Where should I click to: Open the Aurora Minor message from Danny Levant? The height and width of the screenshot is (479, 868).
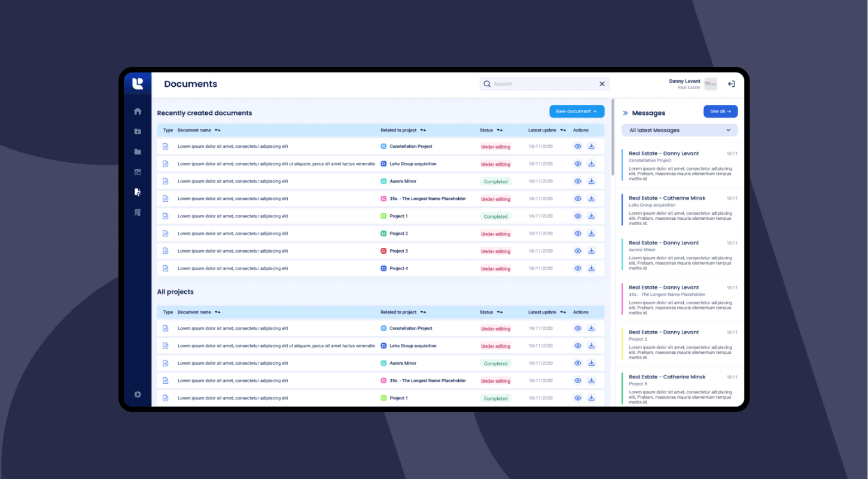pyautogui.click(x=680, y=254)
